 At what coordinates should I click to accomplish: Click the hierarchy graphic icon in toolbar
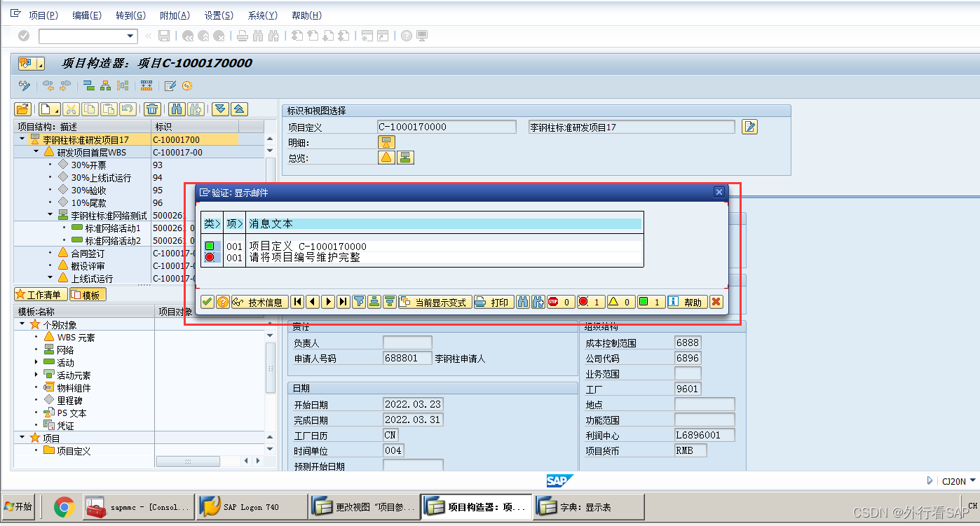[x=104, y=85]
